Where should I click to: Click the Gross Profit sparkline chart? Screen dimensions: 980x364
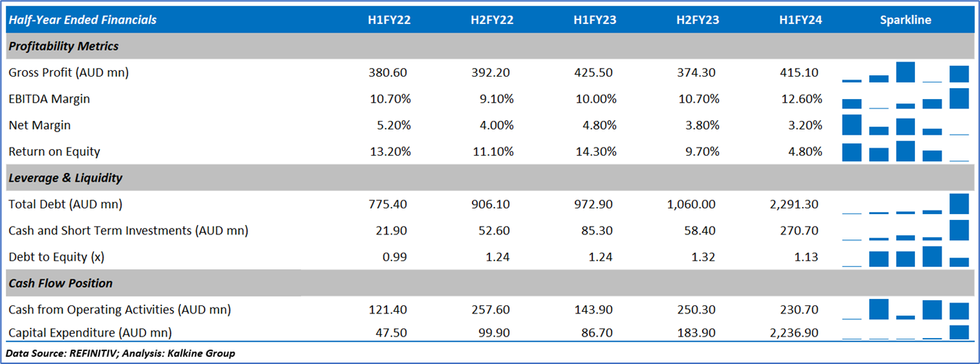coord(905,72)
